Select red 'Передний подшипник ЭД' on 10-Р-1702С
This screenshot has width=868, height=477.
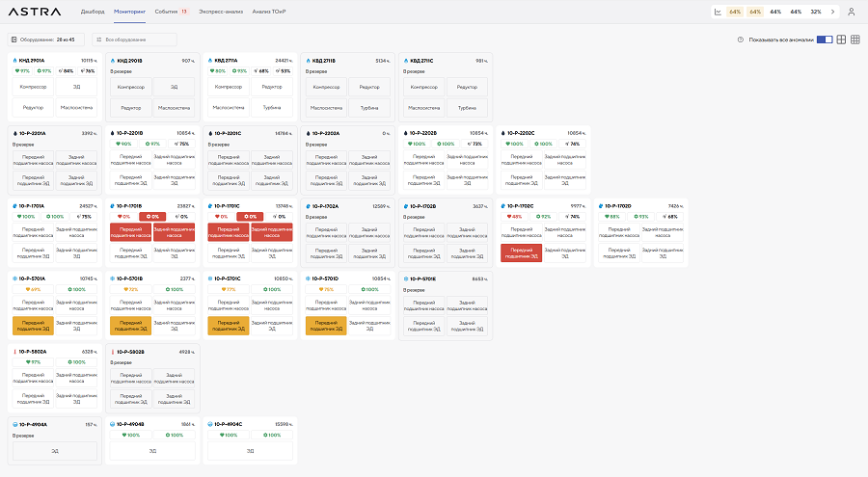(x=521, y=252)
